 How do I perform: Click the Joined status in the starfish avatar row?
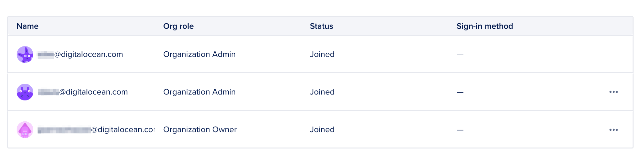(322, 54)
